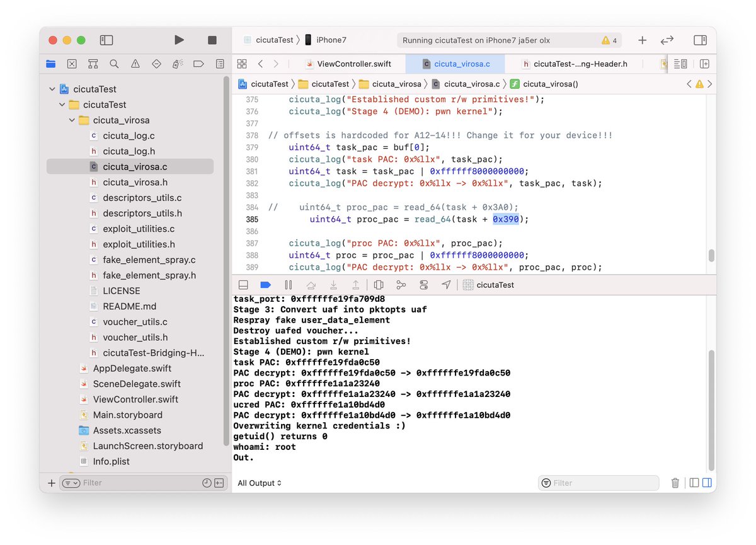
Task: Clear the console with trash icon
Action: 675,483
